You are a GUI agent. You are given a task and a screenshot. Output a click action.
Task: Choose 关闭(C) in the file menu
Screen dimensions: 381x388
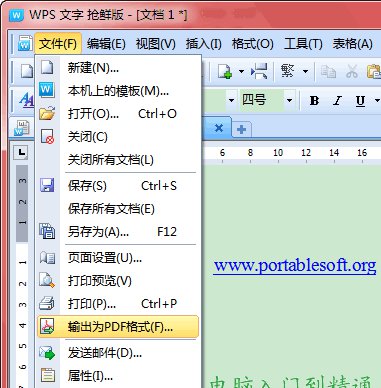pyautogui.click(x=118, y=137)
